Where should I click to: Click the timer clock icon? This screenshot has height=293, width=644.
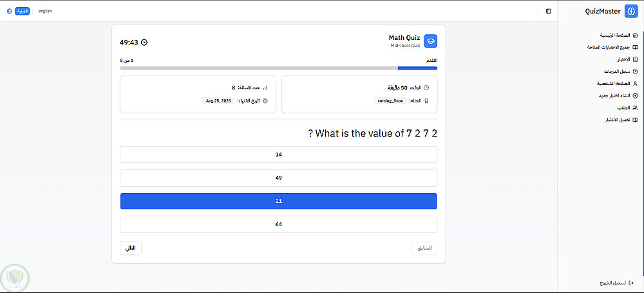point(144,43)
